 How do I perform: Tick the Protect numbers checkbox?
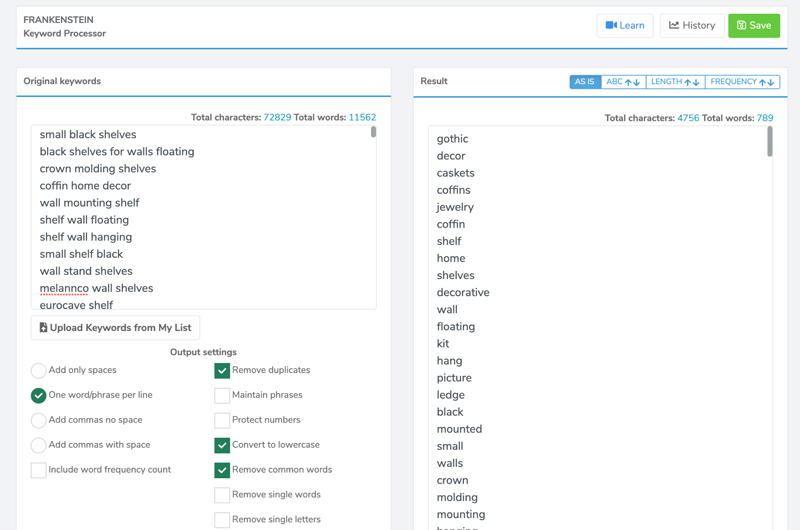222,421
